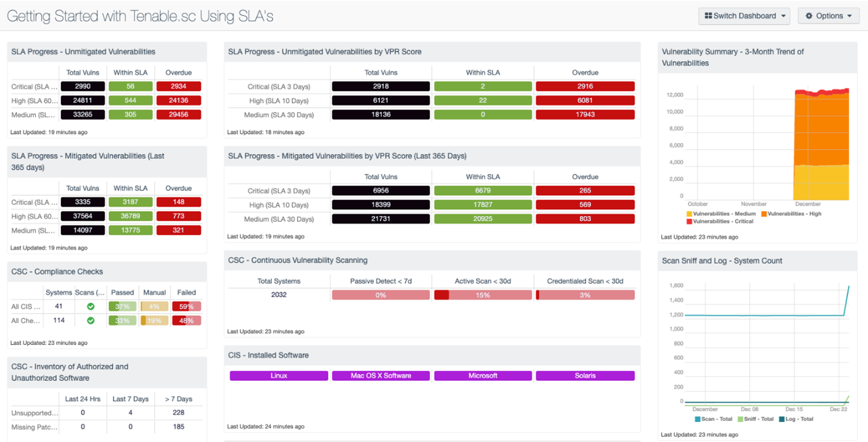
Task: Click green checkmark in the 114 systems row
Action: coord(90,321)
